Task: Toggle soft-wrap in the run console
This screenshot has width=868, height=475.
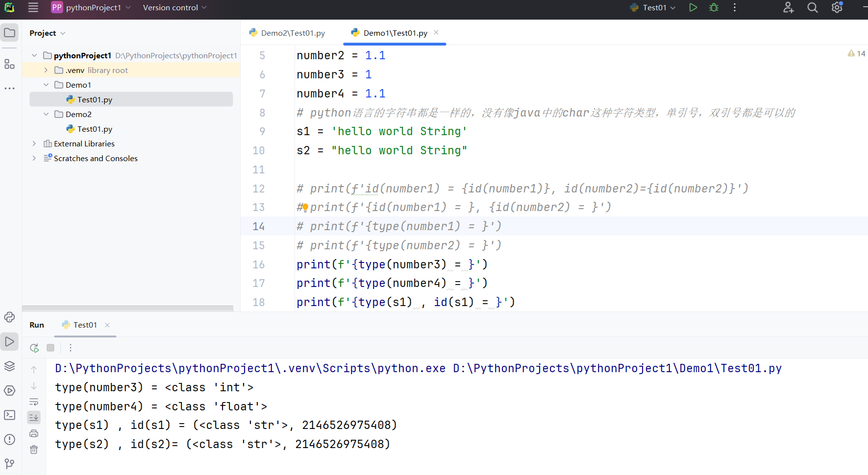Action: tap(34, 402)
